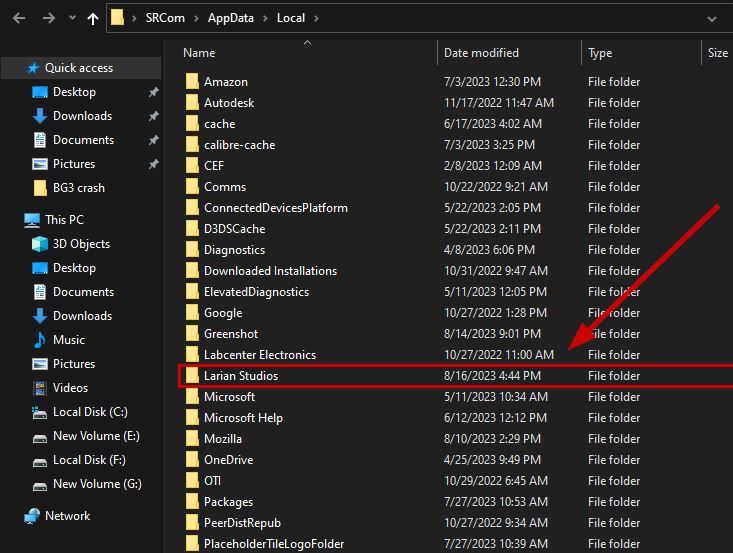Select the Microsoft folder row
733x553 pixels.
coord(456,397)
